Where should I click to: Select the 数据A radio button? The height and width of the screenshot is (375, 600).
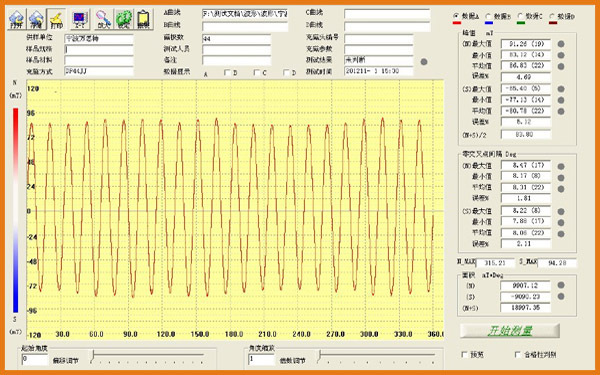pyautogui.click(x=456, y=16)
